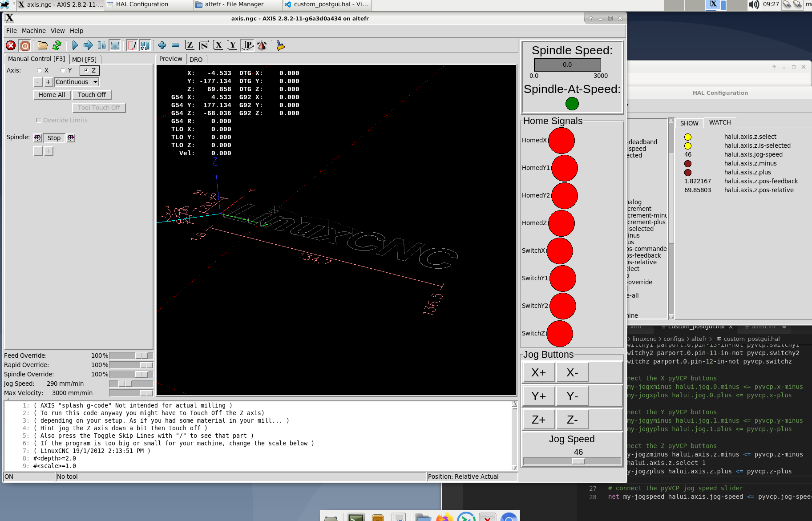Viewport: 812px width, 521px height.
Task: Reload the current file with the green arrows
Action: click(x=57, y=45)
